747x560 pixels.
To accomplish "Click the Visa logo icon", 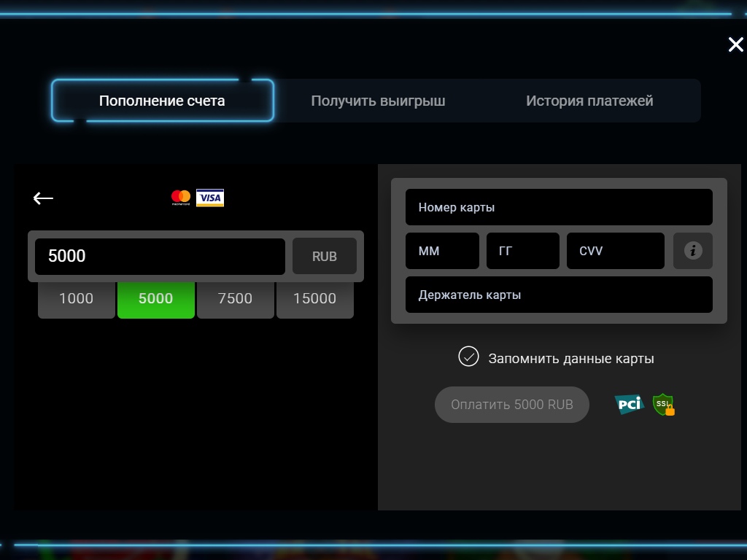I will [x=210, y=198].
